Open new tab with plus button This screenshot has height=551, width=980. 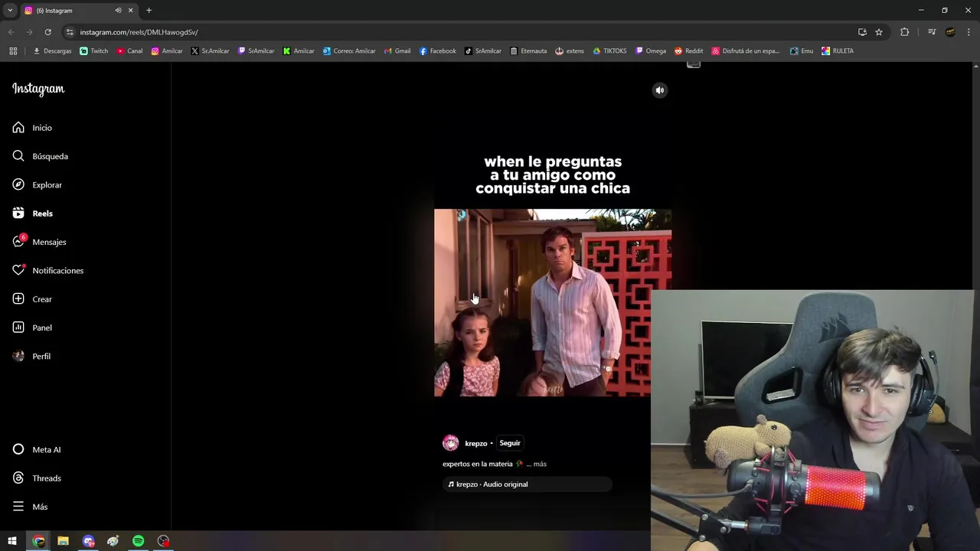[x=149, y=11]
